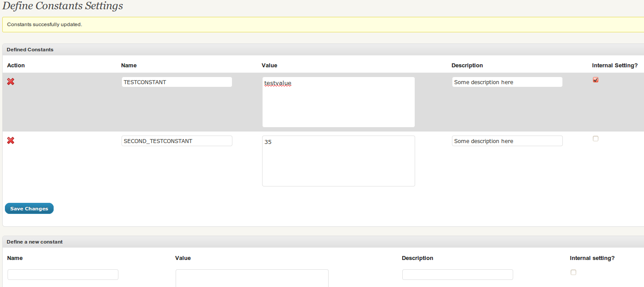Edit description field of TESTCONSTANT row
Screen dimensions: 644x287
(507, 82)
